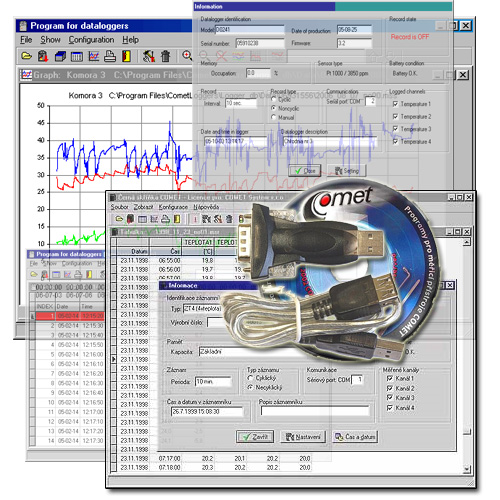The image size is (500, 500).
Task: Click hammer settings icon in Czech COMET toolbar
Action: [x=218, y=219]
